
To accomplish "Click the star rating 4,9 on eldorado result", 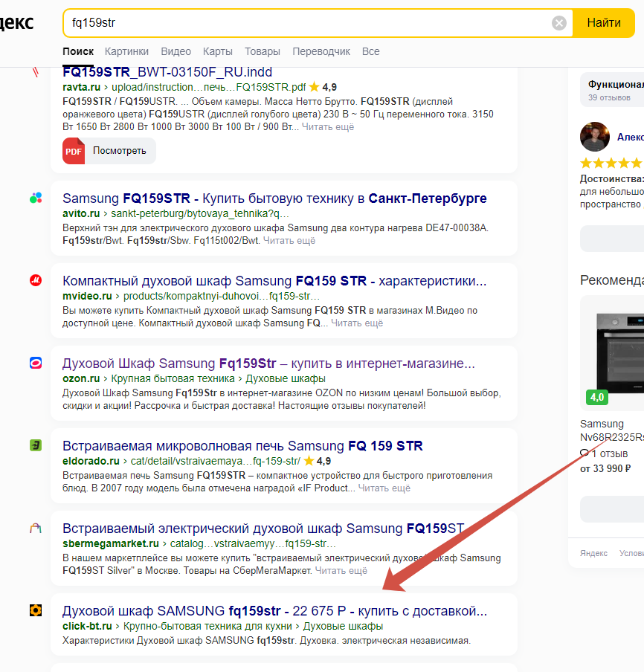I will [318, 461].
